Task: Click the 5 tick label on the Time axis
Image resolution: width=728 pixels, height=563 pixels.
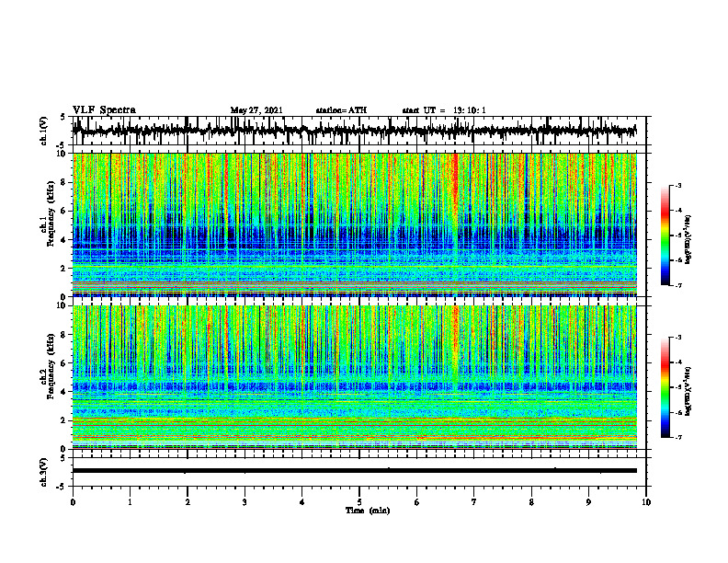Action: click(x=359, y=502)
